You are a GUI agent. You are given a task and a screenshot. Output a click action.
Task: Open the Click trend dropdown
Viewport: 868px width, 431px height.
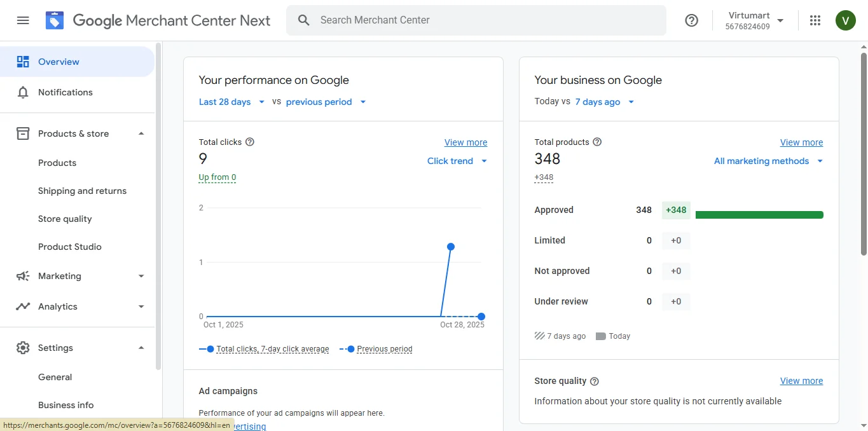457,161
